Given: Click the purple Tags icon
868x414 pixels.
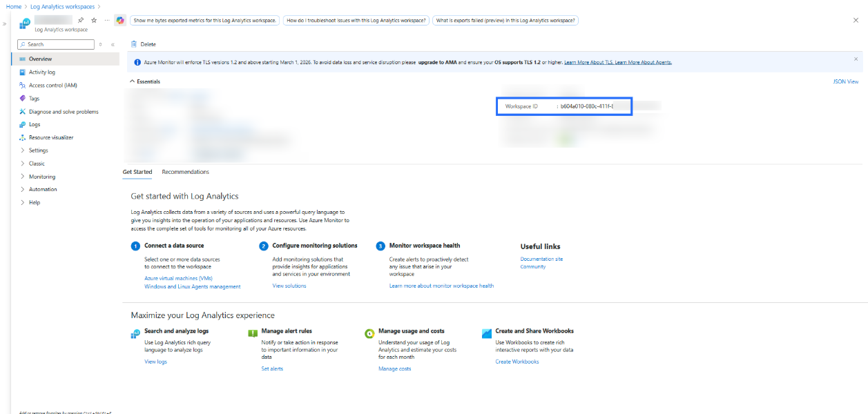Looking at the screenshot, I should tap(23, 99).
